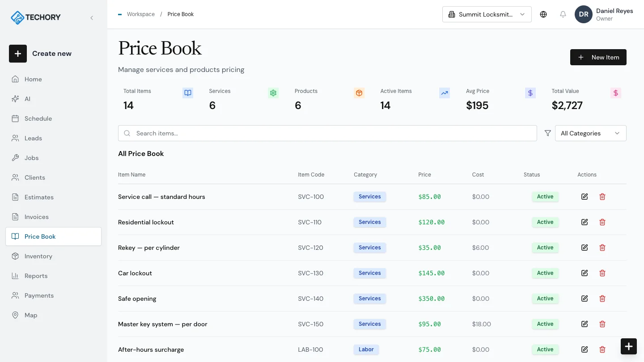644x362 pixels.
Task: Edit the Safe opening item
Action: (585, 299)
